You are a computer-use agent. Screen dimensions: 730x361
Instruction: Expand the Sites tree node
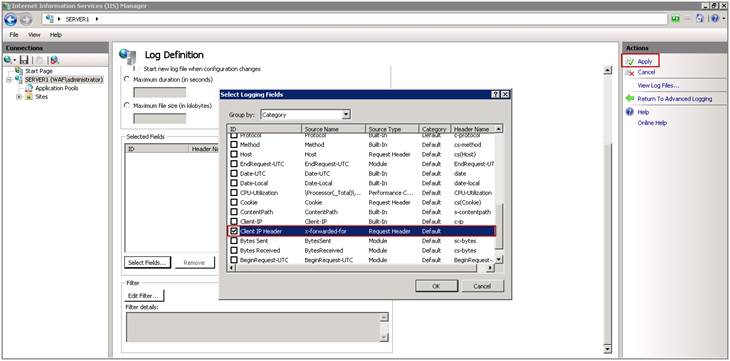[x=19, y=97]
